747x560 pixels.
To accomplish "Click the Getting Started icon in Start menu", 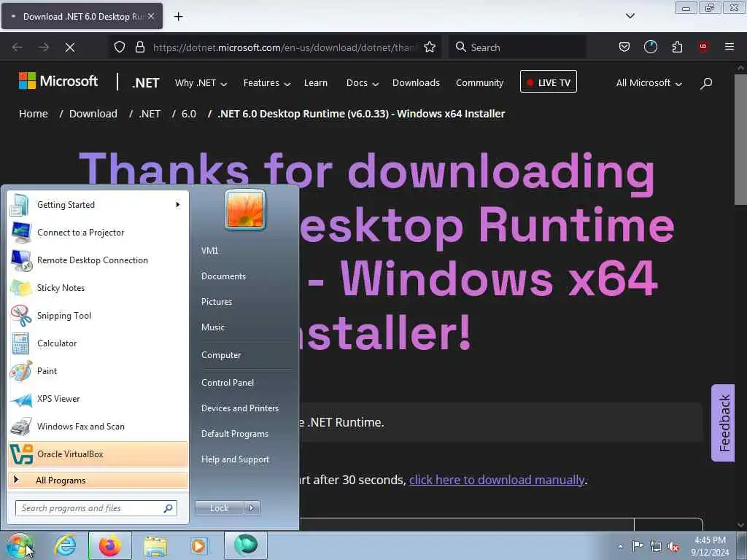I will (20, 205).
